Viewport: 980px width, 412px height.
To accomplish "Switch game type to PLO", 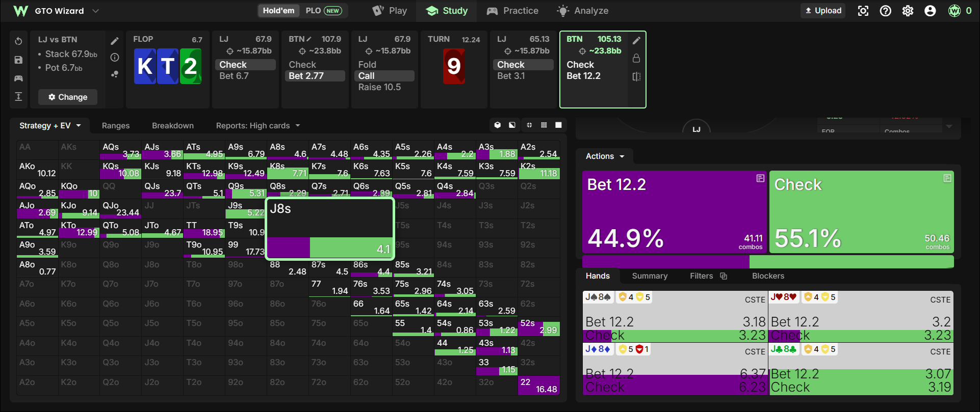I will [x=323, y=11].
